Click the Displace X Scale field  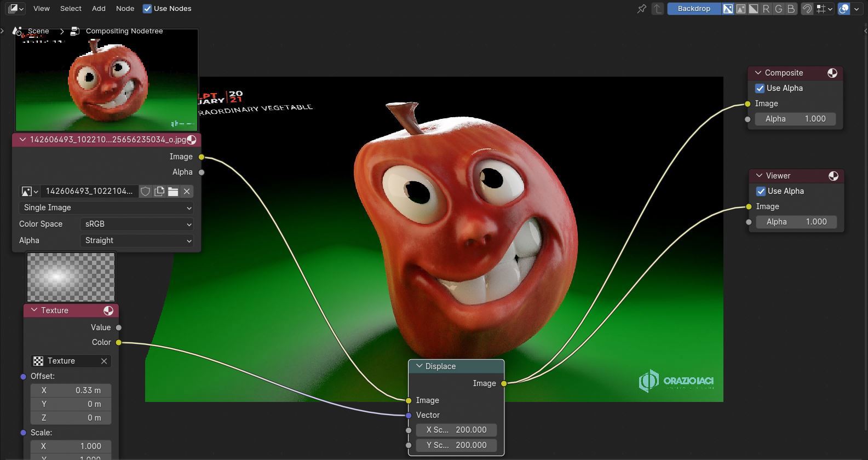(456, 430)
